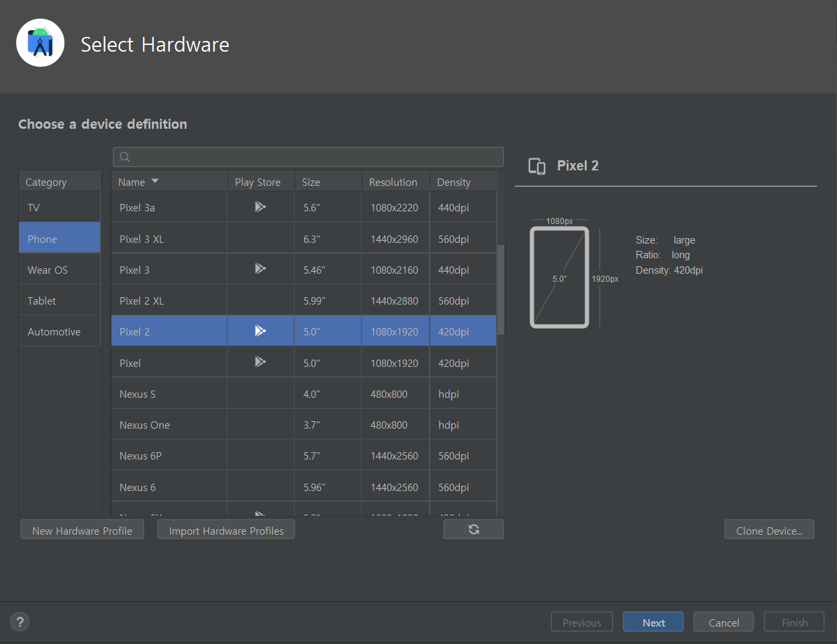This screenshot has height=644, width=837.
Task: Click the device list vertical scrollbar
Action: [500, 288]
